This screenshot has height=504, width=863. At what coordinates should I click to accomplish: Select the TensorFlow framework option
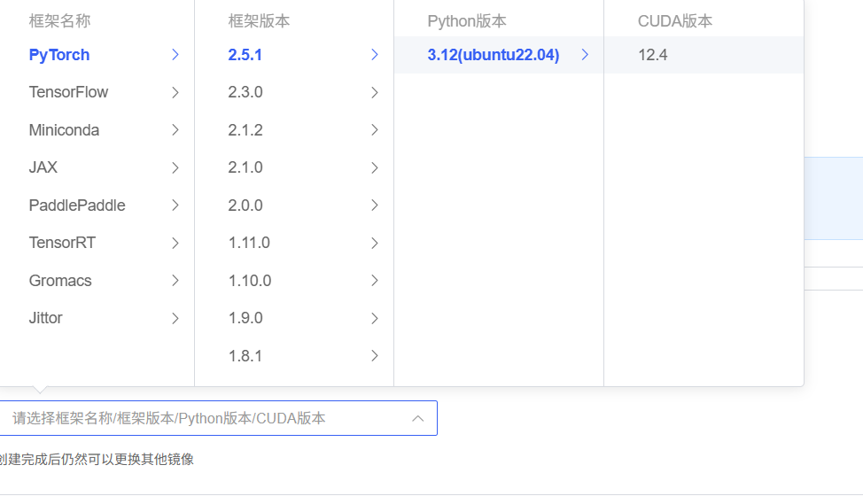point(97,92)
